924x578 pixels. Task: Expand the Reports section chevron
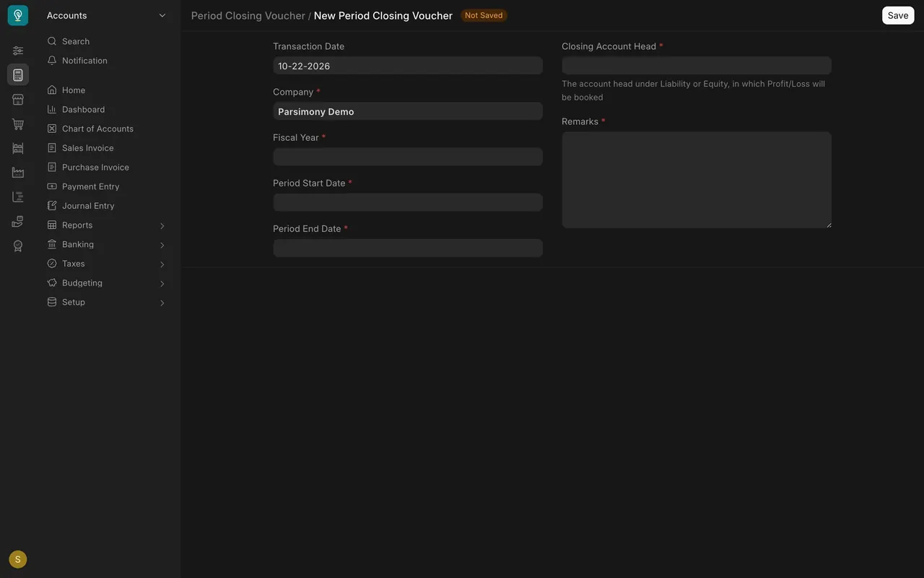pyautogui.click(x=162, y=225)
